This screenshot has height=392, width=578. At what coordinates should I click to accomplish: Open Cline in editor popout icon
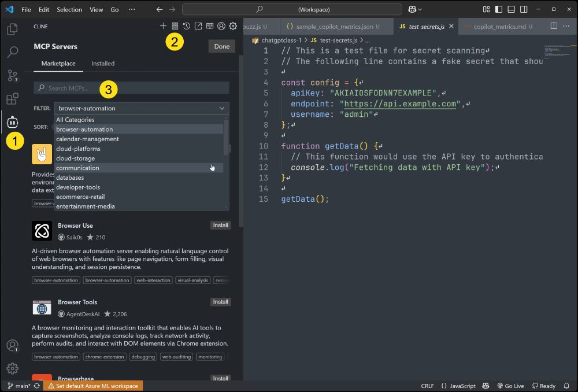point(198,26)
